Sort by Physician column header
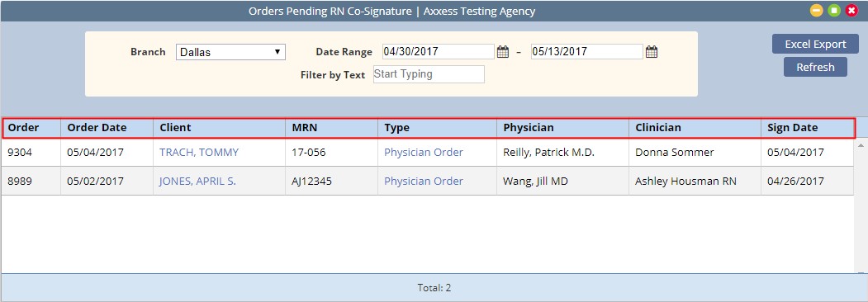This screenshot has height=302, width=868. tap(528, 128)
